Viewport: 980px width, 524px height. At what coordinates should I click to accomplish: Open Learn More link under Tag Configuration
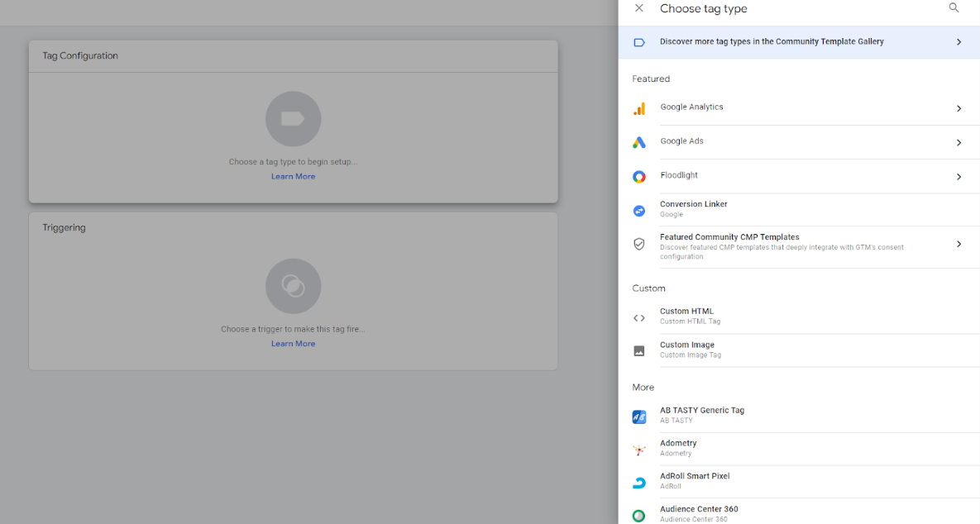pyautogui.click(x=293, y=177)
